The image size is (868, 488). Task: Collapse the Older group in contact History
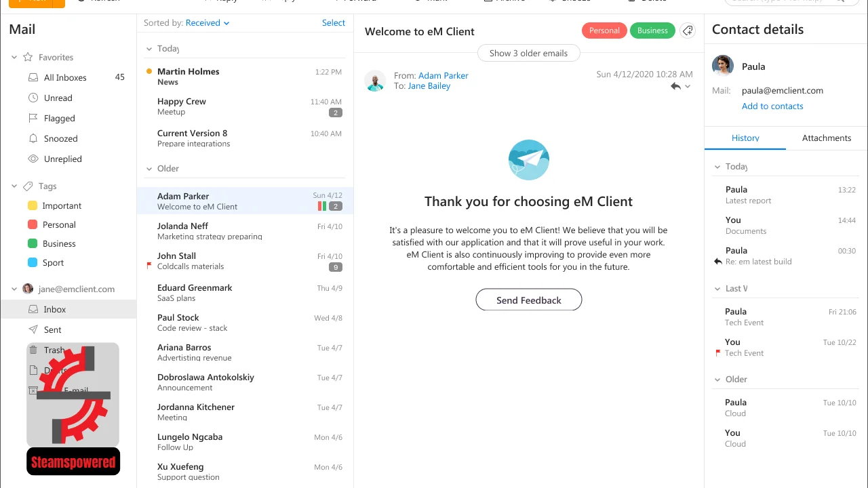coord(717,380)
